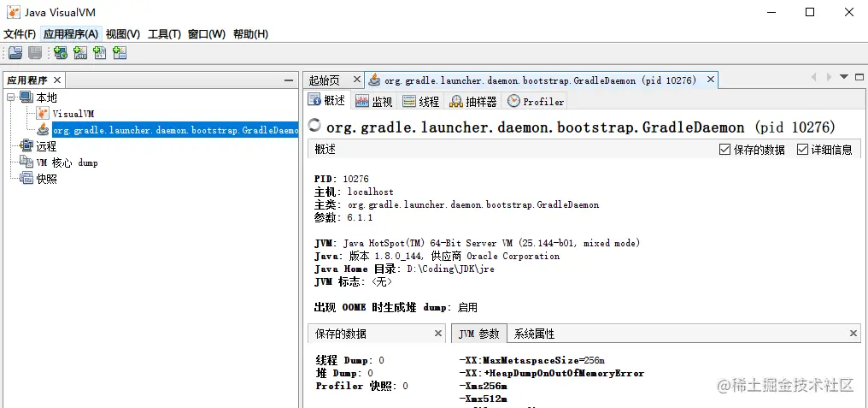Screen dimensions: 868x408
Task: Click the Profiler 快照: 0 entry
Action: (362, 386)
